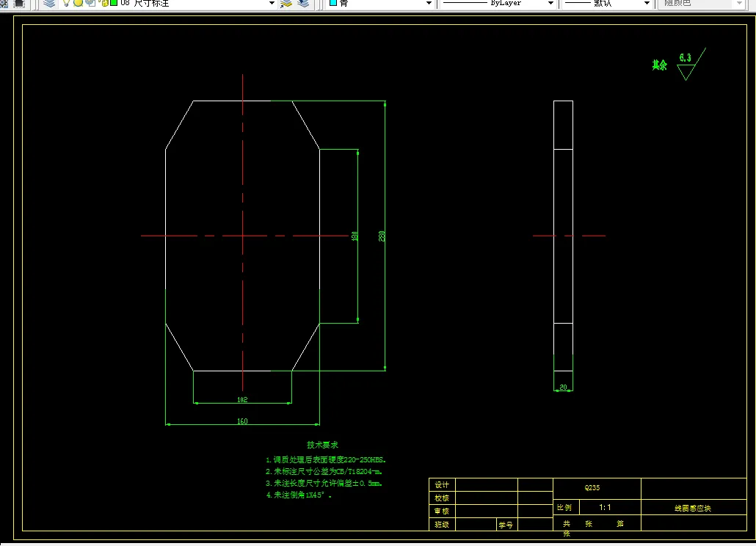The image size is (756, 546).
Task: Select note 4 about 1X45° chamfer
Action: coord(299,495)
